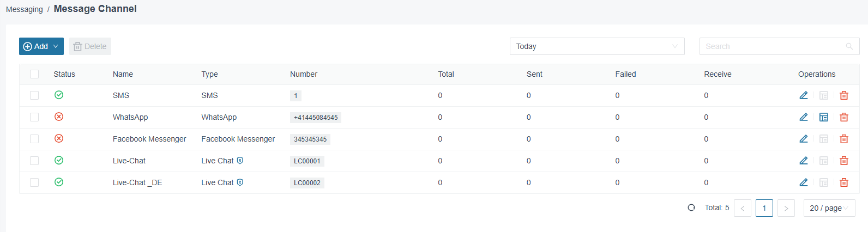The height and width of the screenshot is (232, 868).
Task: Select the Live-Chat _DE row checkbox
Action: [34, 182]
